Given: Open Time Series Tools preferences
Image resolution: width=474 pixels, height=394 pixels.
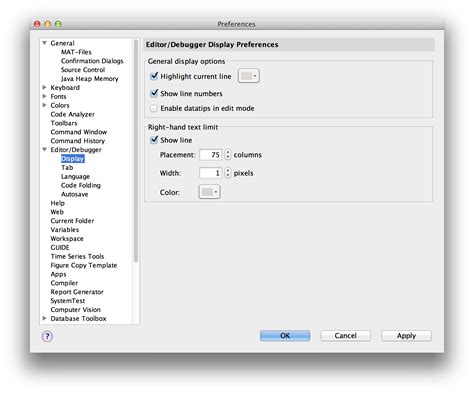Looking at the screenshot, I should point(77,256).
